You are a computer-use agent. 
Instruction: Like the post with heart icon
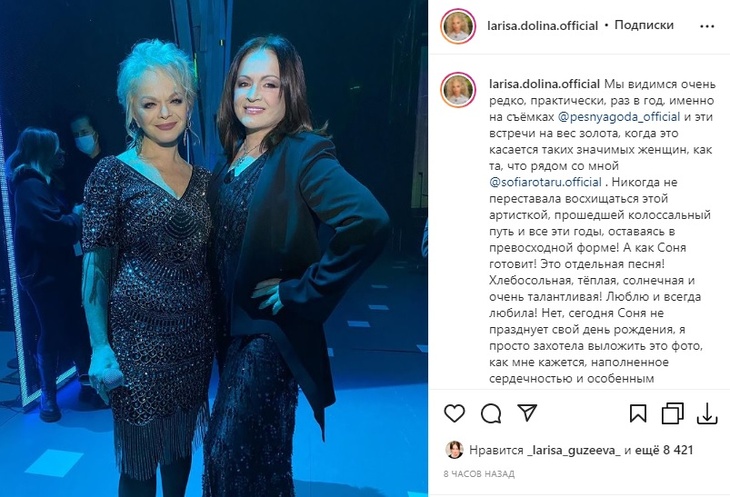click(454, 413)
